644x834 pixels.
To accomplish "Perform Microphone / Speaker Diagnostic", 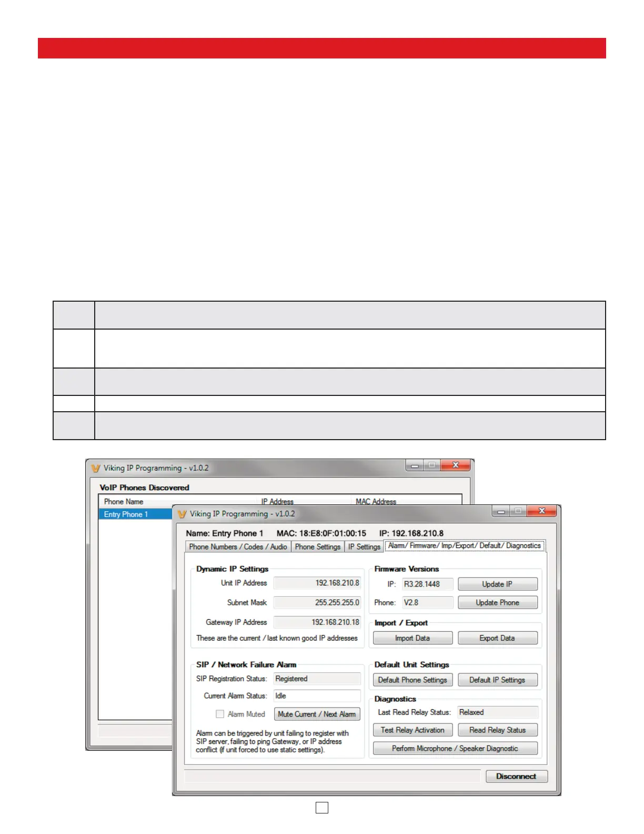I will (x=455, y=748).
